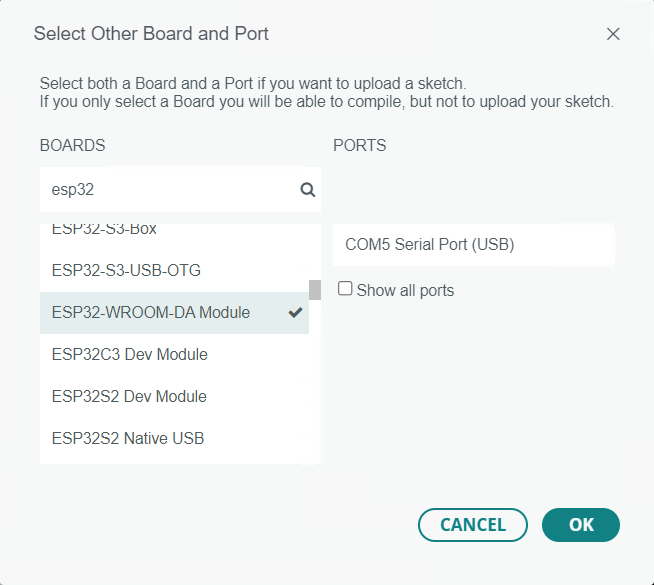The image size is (654, 585).
Task: Click the CANCEL button
Action: pos(473,525)
